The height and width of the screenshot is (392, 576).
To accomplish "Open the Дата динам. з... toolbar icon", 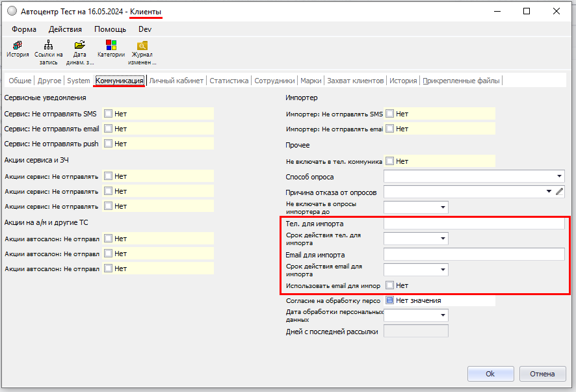I will tap(80, 46).
